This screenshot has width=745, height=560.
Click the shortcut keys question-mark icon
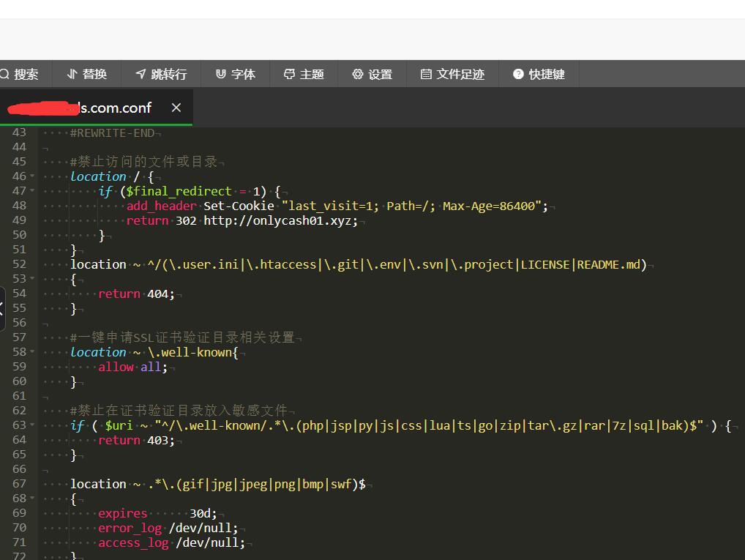(518, 74)
